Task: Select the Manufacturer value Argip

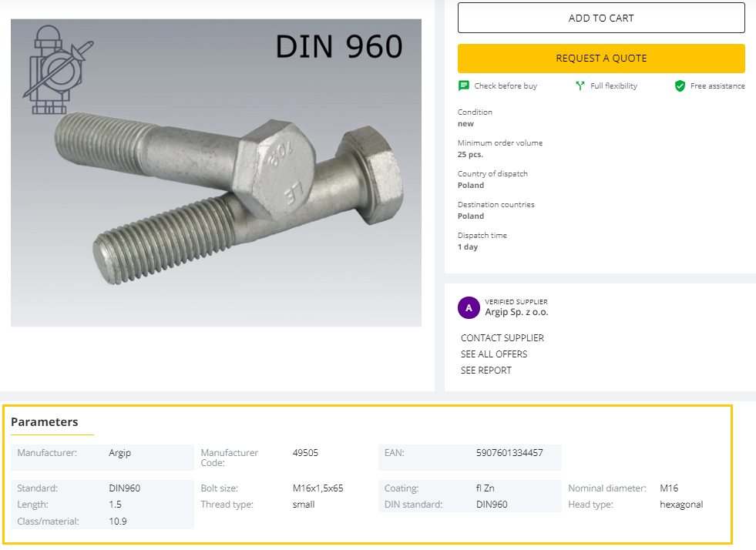Action: click(119, 453)
